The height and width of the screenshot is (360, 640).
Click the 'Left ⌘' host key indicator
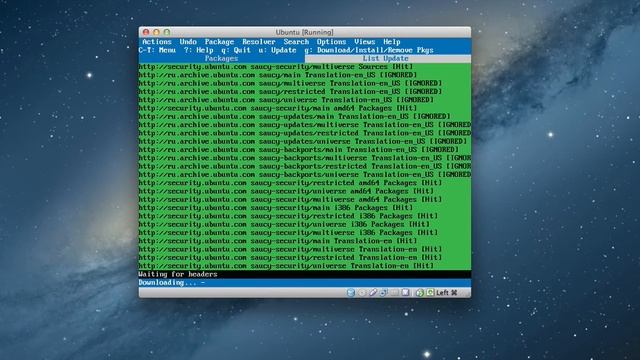pos(447,293)
